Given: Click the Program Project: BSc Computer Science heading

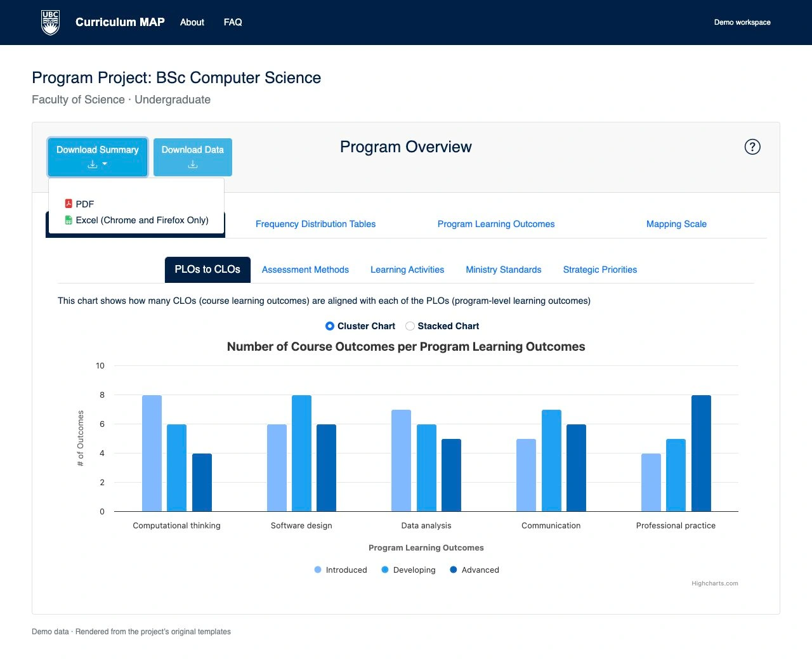Looking at the screenshot, I should pyautogui.click(x=176, y=78).
